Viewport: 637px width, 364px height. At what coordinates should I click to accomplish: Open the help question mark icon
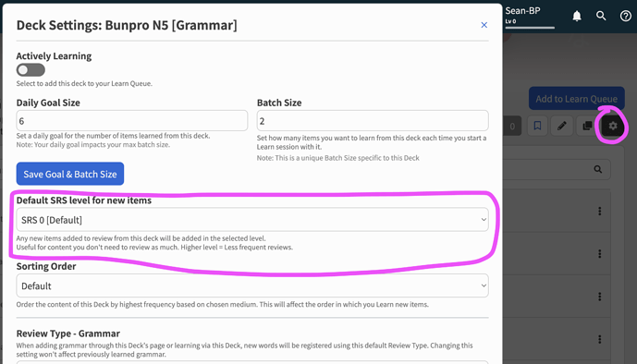pos(625,16)
